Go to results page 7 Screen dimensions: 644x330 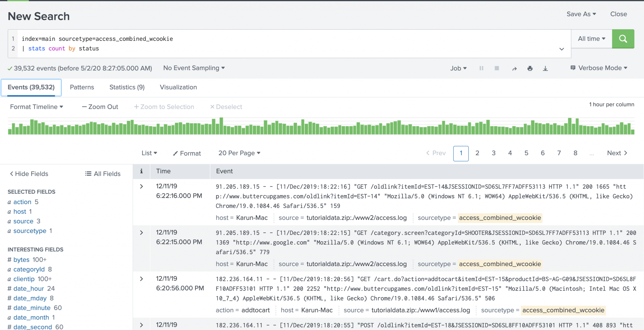(x=559, y=153)
